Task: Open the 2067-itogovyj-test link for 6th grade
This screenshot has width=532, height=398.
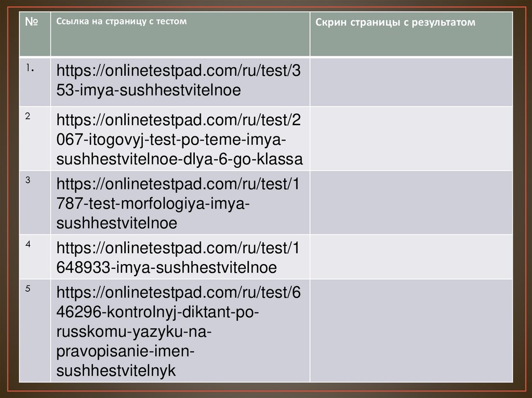Action: point(179,140)
